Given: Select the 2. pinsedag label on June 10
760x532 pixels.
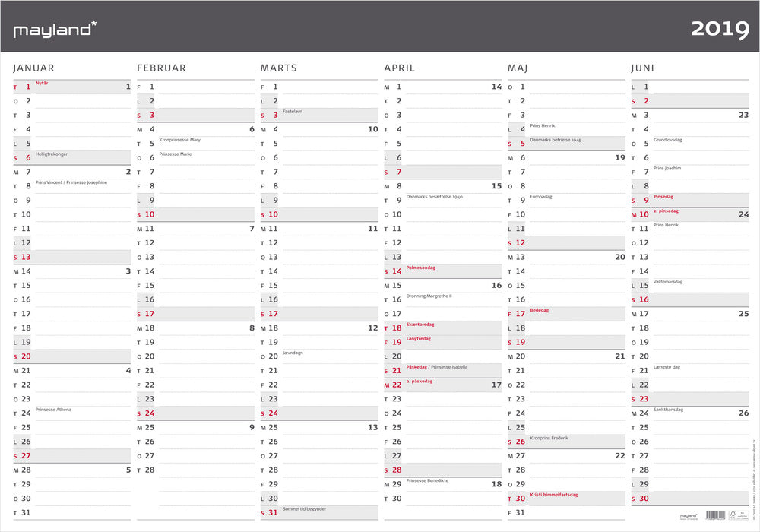Looking at the screenshot, I should point(666,211).
